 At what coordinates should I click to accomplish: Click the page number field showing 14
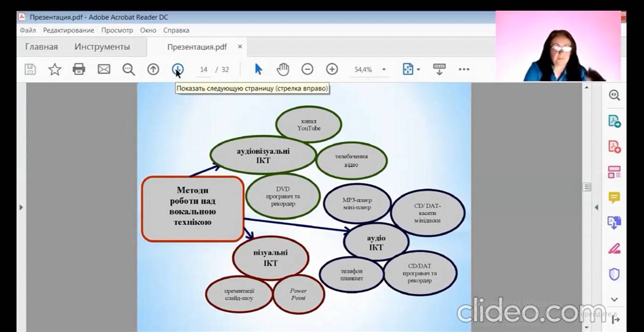pos(203,70)
